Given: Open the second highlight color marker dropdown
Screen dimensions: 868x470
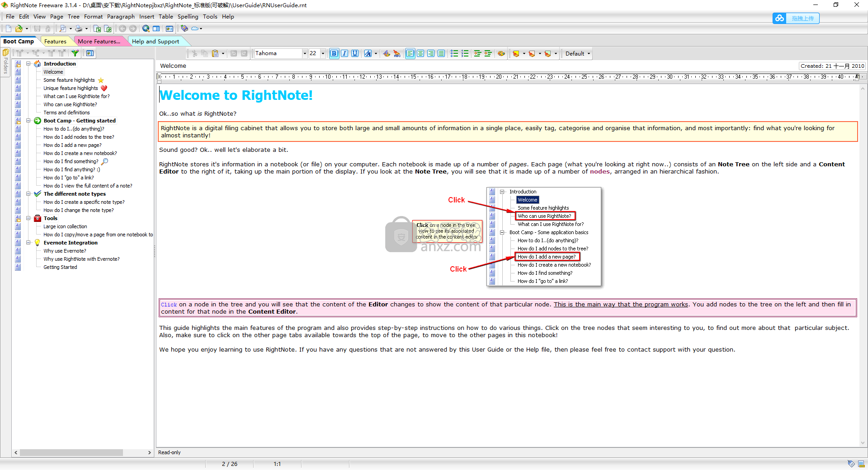Looking at the screenshot, I should pyautogui.click(x=540, y=53).
